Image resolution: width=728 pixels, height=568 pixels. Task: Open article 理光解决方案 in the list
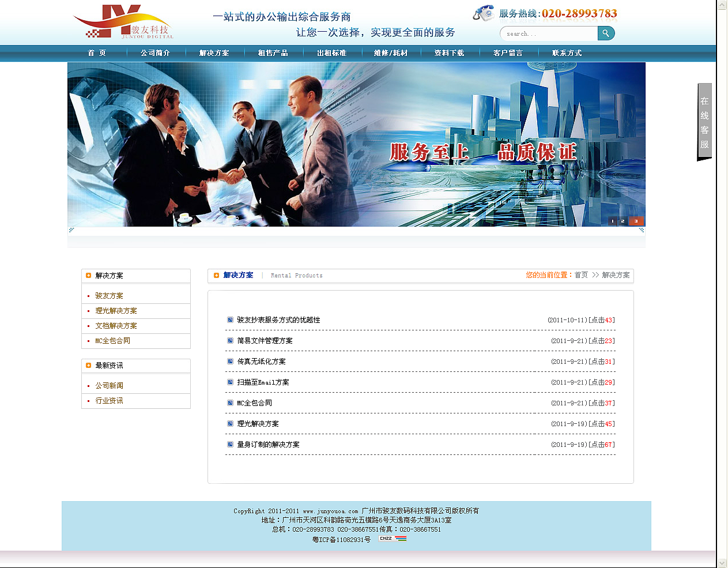point(258,424)
